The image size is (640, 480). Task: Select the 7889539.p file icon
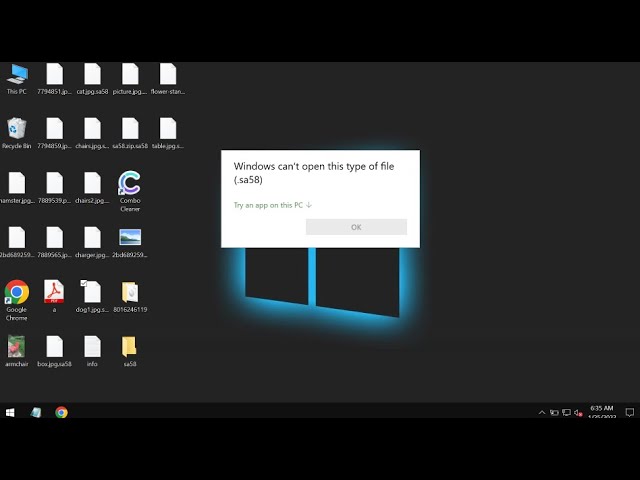point(54,183)
